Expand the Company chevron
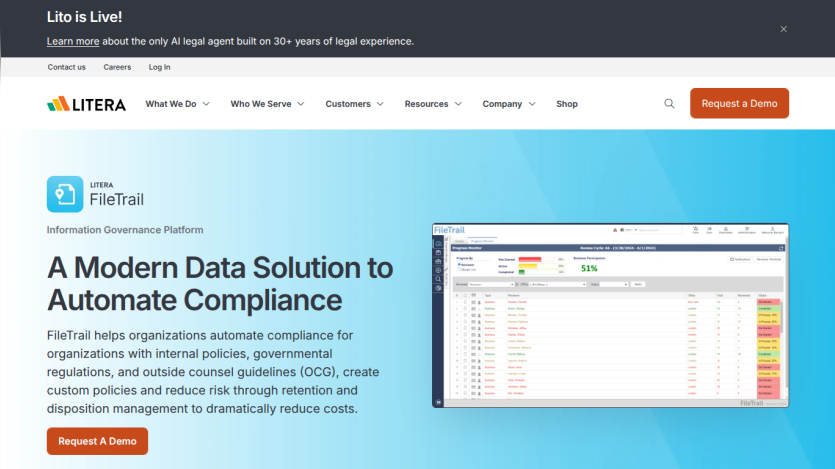 (x=532, y=104)
